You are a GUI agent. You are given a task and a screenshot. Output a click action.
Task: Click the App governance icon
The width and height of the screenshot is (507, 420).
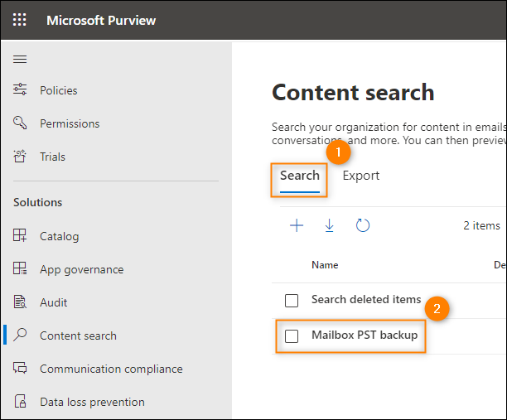pos(20,268)
